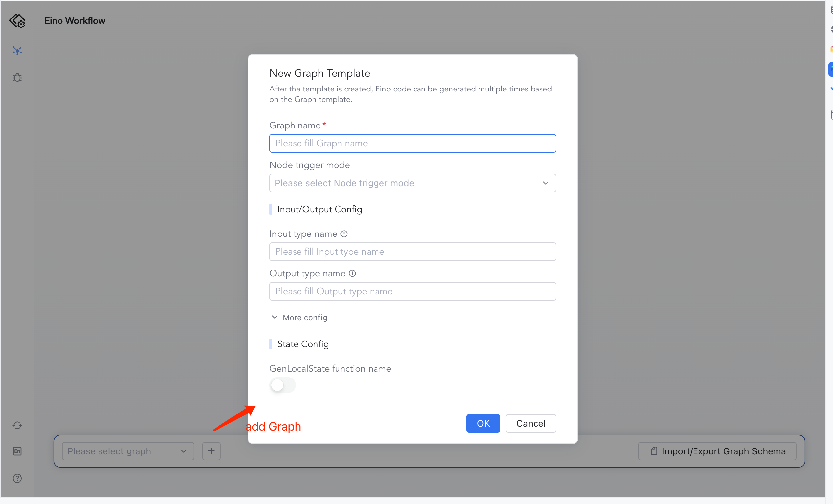Open help question mark icon
Image resolution: width=833 pixels, height=504 pixels.
click(17, 478)
